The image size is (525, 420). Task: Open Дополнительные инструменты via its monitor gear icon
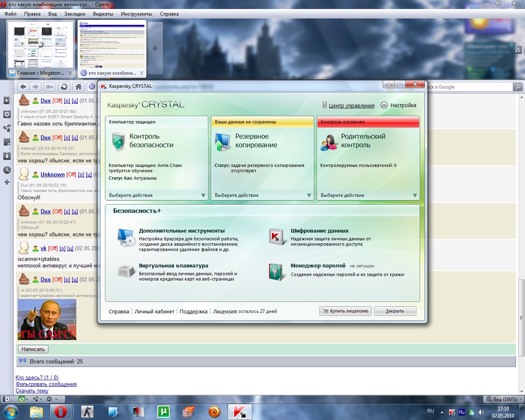[126, 237]
